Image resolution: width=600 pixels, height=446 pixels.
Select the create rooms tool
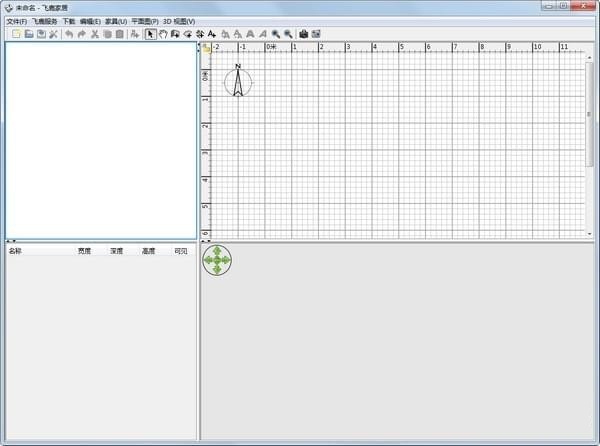tap(188, 34)
